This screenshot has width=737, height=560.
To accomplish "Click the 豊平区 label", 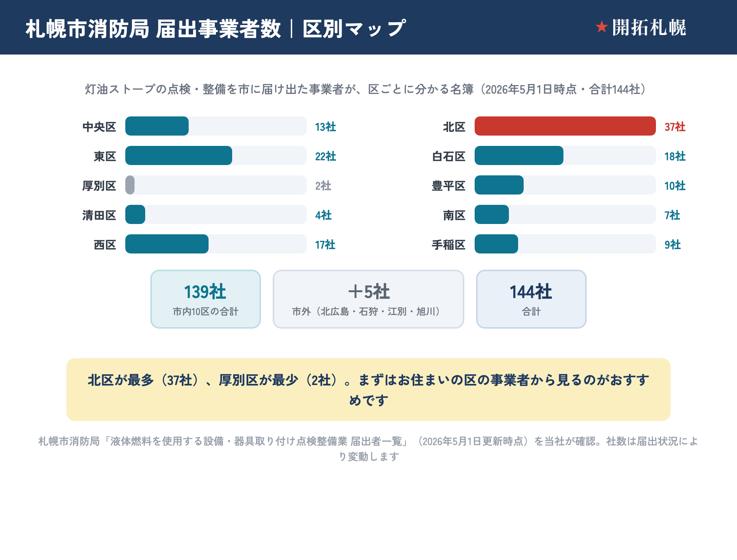I will point(448,186).
